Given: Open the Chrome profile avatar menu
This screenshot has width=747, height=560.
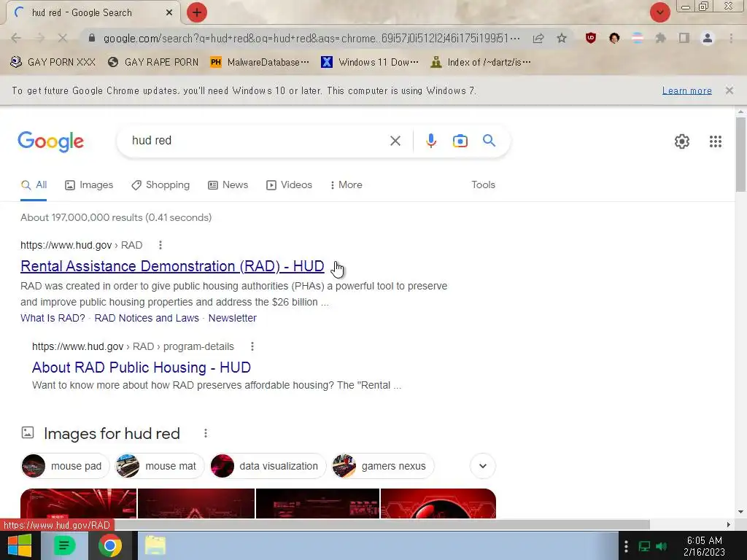Looking at the screenshot, I should (x=708, y=38).
